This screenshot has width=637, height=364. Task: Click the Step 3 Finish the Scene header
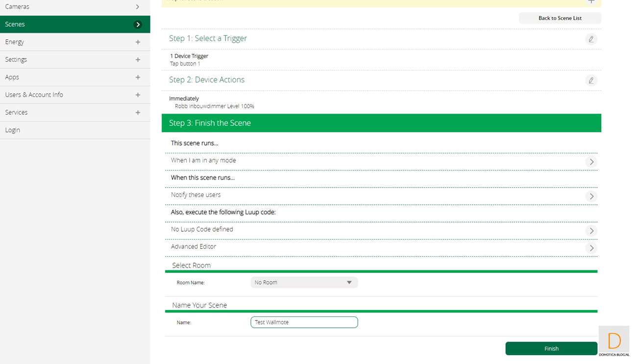381,123
